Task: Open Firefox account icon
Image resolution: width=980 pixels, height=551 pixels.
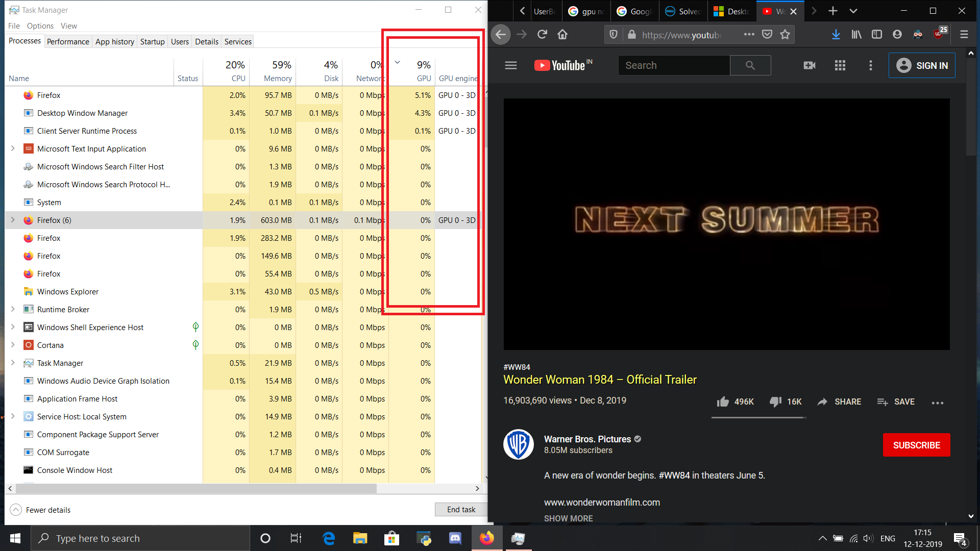Action: [897, 35]
